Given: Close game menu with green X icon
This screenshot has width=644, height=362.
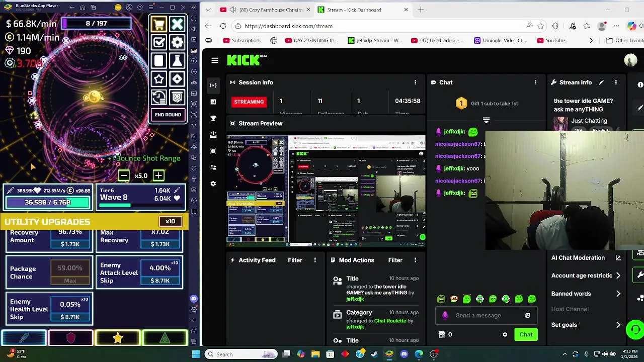Looking at the screenshot, I should (x=177, y=24).
